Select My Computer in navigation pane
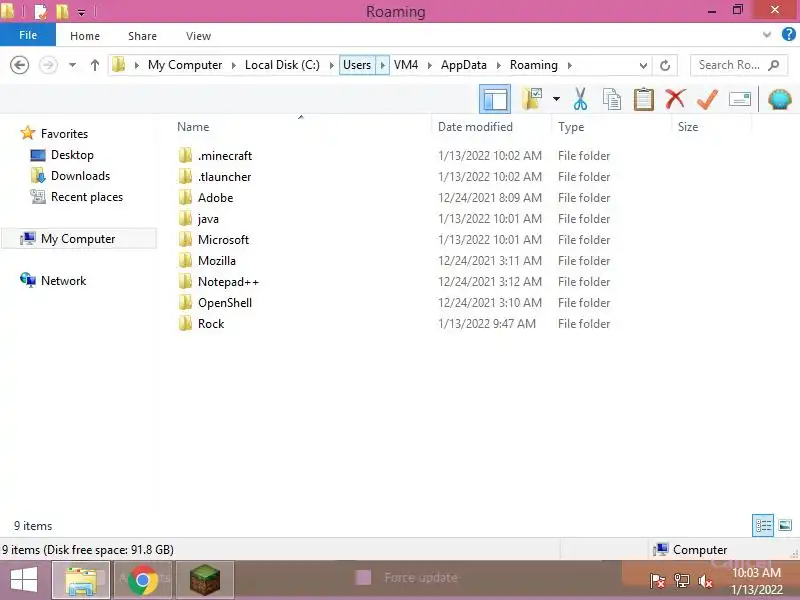 (78, 238)
